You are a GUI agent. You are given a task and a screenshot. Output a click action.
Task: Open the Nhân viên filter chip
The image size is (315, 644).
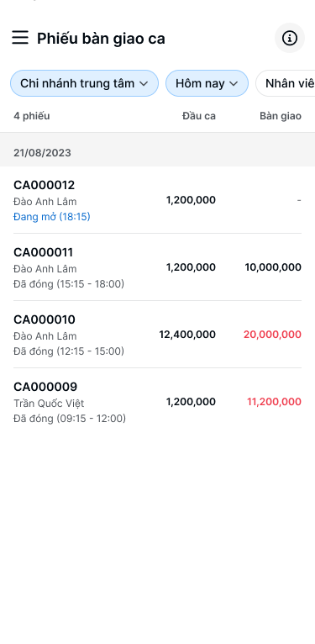pos(286,83)
